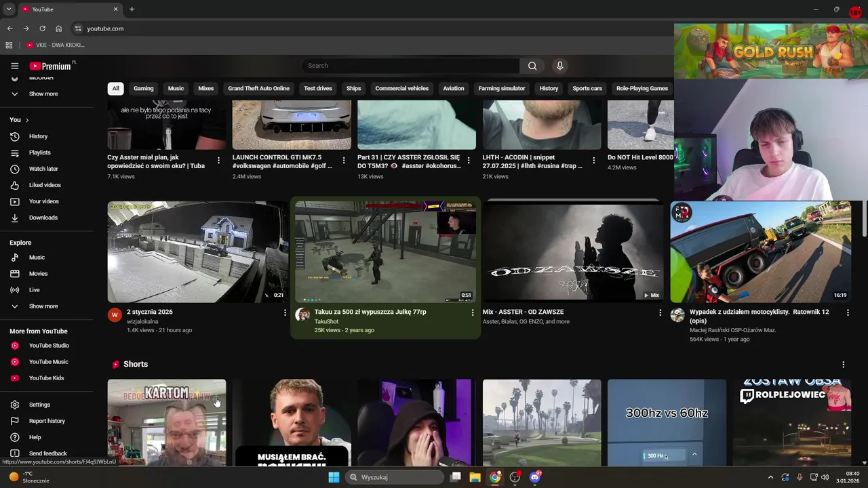The width and height of the screenshot is (868, 488).
Task: Open 'Mix - ASSTER - OD ZAWSZE' title
Action: tap(523, 312)
